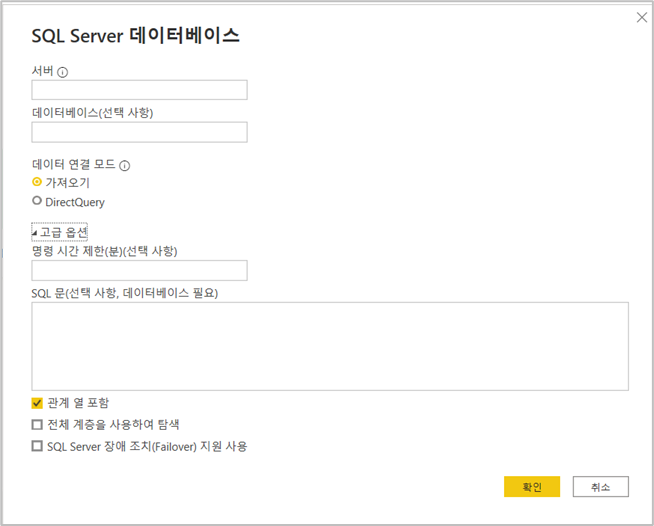Focus the 데이터베이스(선택 사항) input field
This screenshot has height=526, width=654.
(139, 132)
